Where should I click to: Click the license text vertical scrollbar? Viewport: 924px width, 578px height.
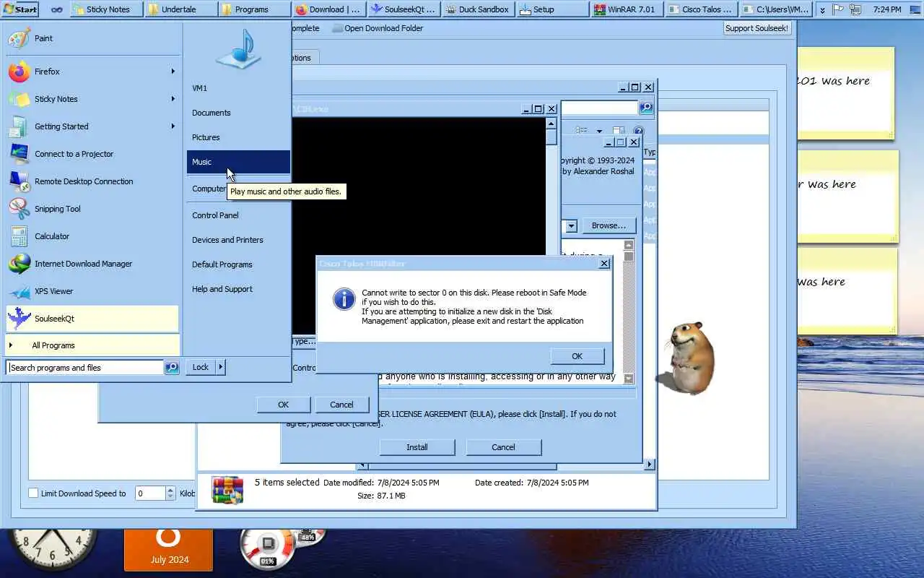tap(629, 312)
